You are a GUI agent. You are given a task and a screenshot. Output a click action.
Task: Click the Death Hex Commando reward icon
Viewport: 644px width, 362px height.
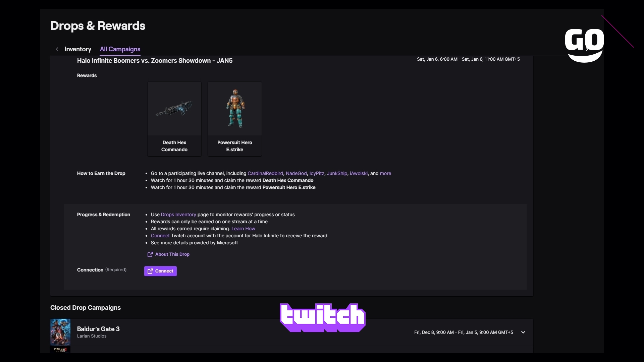click(x=174, y=109)
